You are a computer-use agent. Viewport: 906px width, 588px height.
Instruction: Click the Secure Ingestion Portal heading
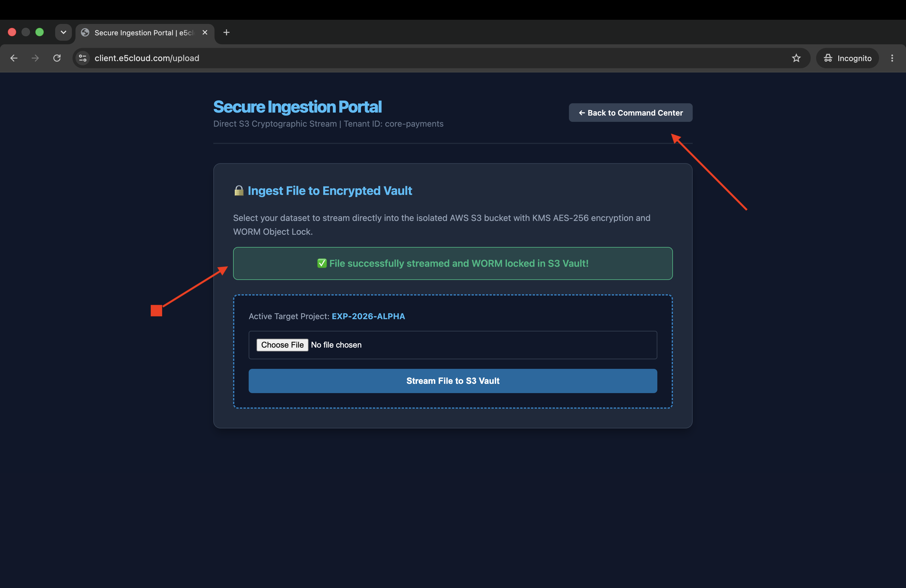[x=297, y=107]
